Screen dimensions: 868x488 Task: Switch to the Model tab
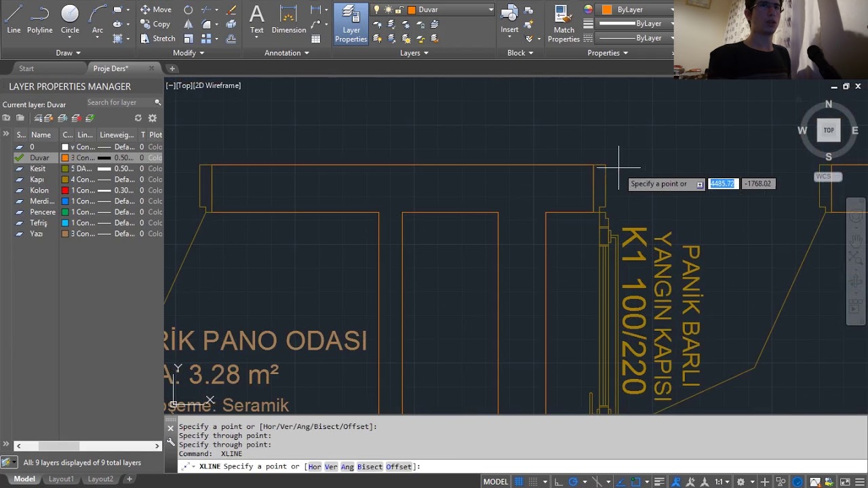24,479
